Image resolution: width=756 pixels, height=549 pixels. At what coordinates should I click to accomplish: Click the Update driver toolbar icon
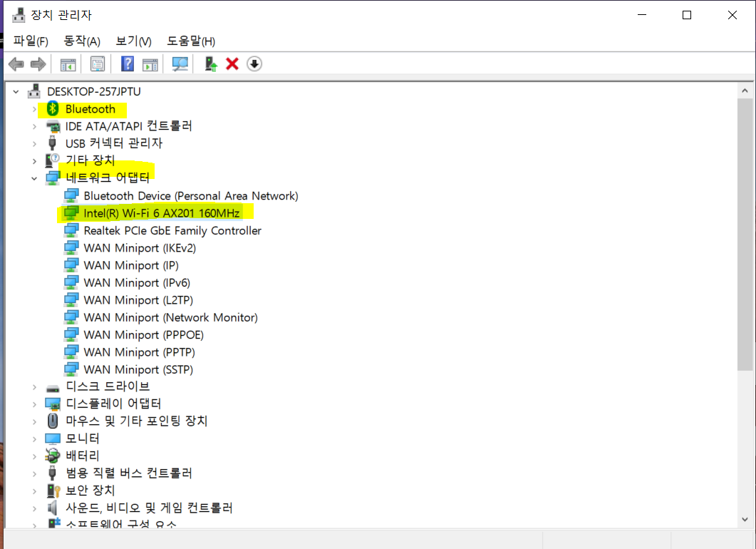(211, 64)
